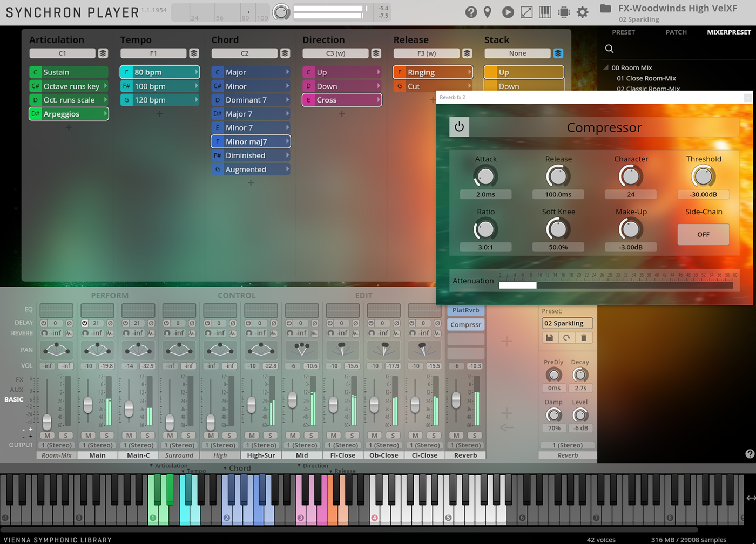Select the PRESET tab in the browser

click(624, 32)
